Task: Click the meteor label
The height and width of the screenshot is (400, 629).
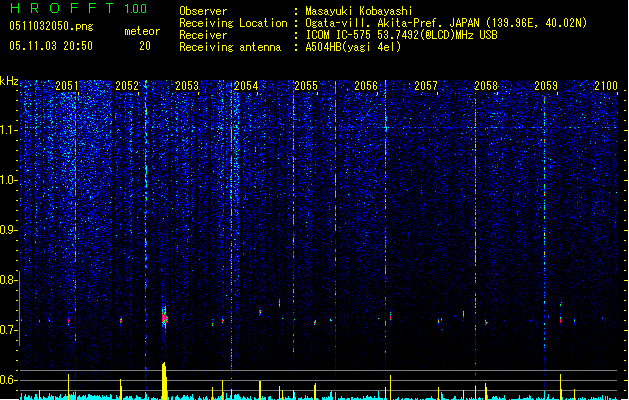Action: [x=142, y=31]
